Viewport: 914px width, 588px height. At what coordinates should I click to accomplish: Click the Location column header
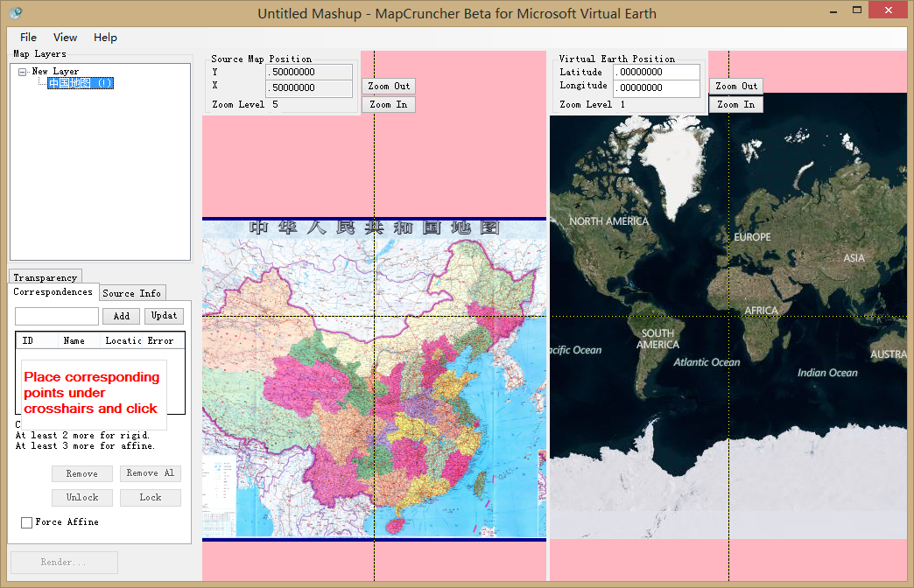coord(123,340)
